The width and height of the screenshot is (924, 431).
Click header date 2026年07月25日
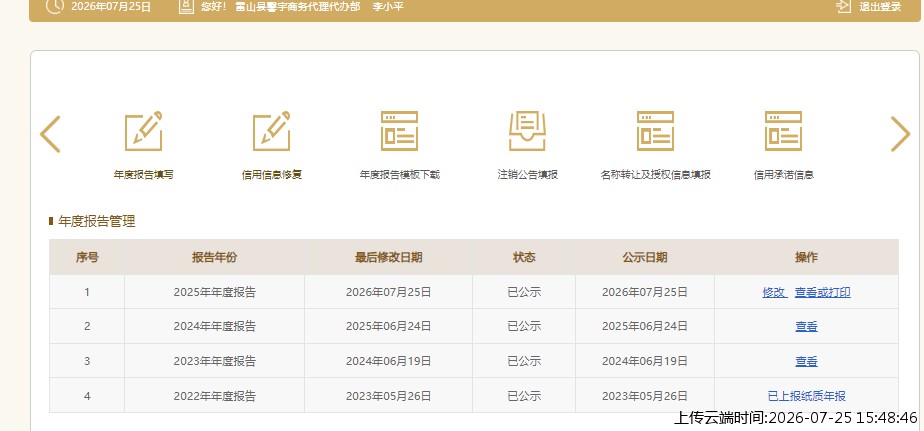111,7
